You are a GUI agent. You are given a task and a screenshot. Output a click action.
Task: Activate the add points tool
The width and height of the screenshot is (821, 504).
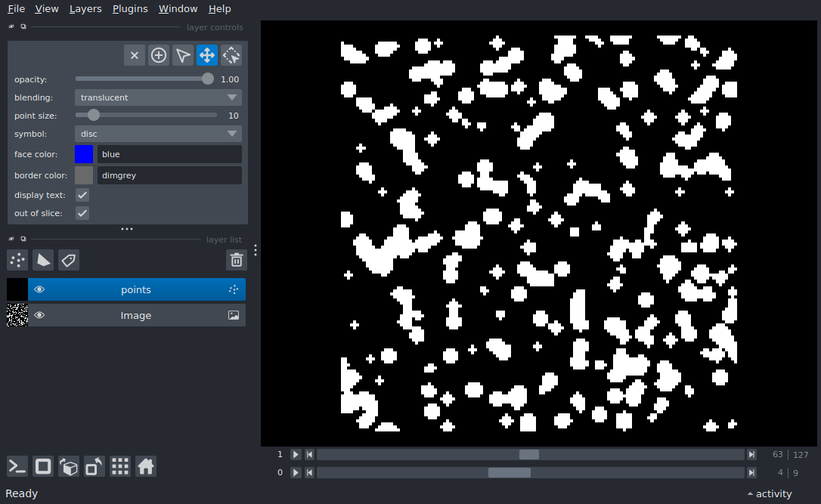point(159,55)
